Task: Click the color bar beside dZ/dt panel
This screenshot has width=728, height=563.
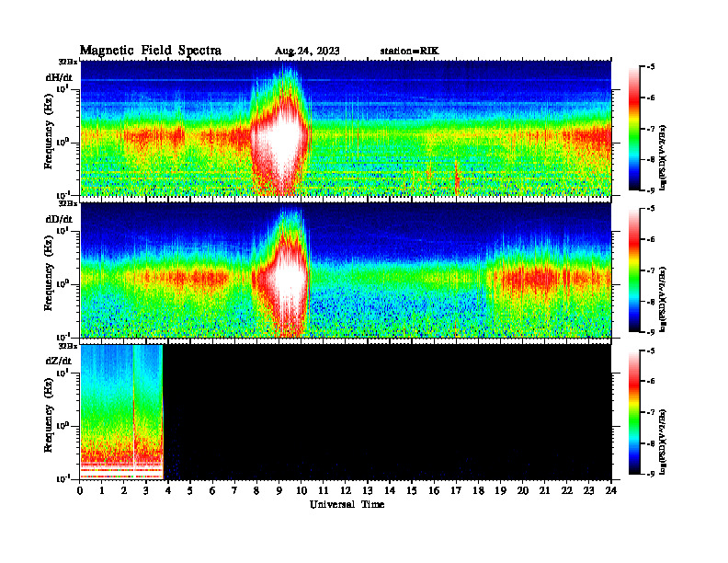Action: (x=634, y=412)
